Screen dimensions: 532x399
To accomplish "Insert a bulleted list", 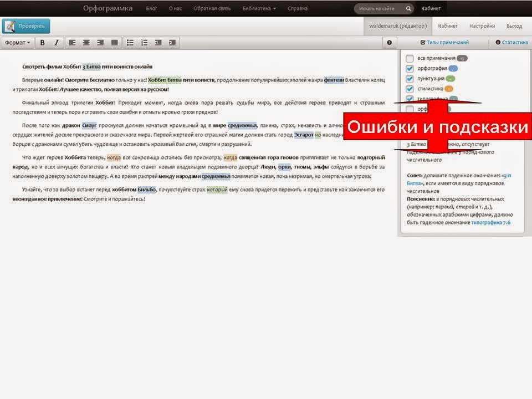I will tap(130, 43).
